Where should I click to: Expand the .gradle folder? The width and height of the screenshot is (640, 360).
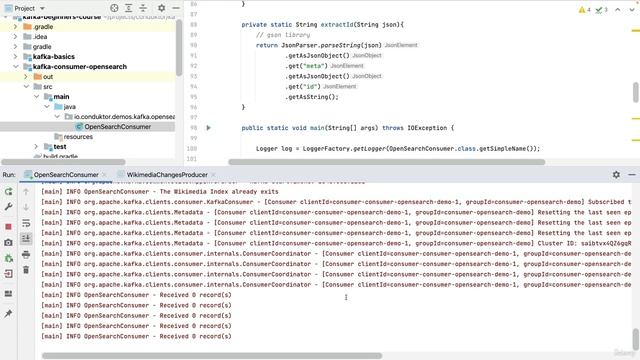[x=16, y=27]
